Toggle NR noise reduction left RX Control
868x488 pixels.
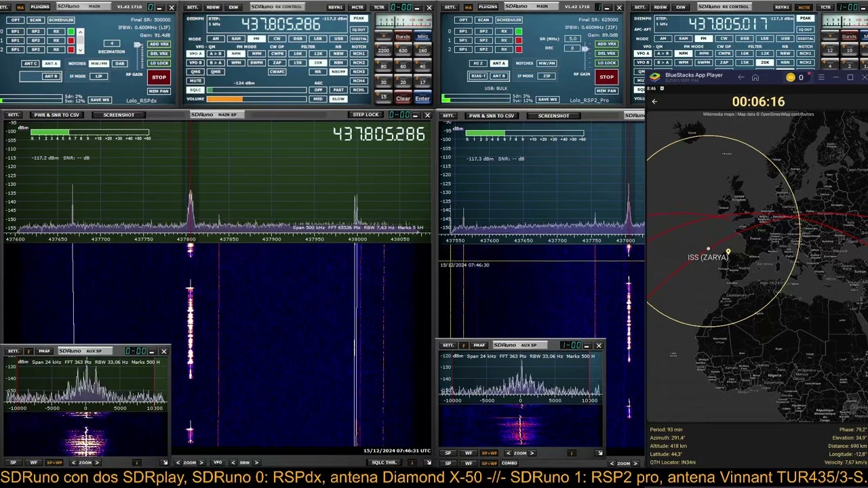pyautogui.click(x=318, y=72)
